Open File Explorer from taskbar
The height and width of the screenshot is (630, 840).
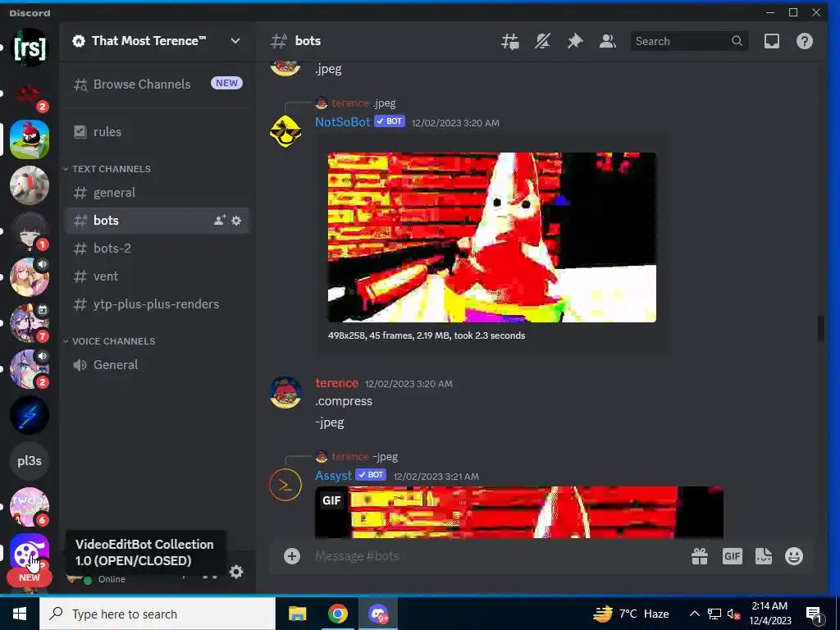tap(297, 614)
